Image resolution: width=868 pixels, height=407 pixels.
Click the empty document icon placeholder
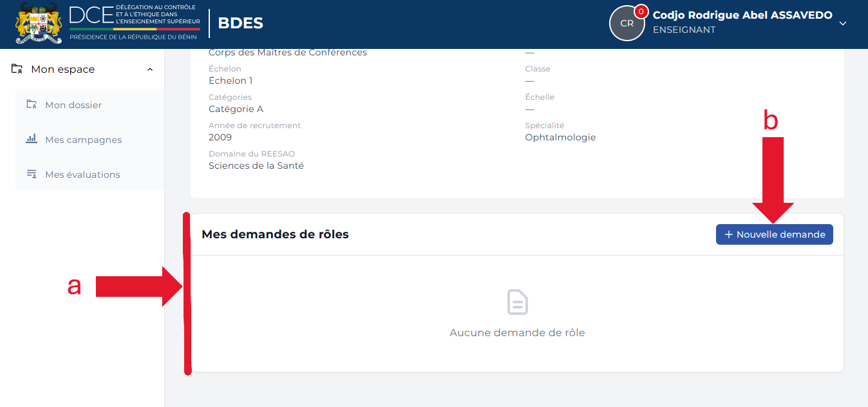click(x=517, y=302)
